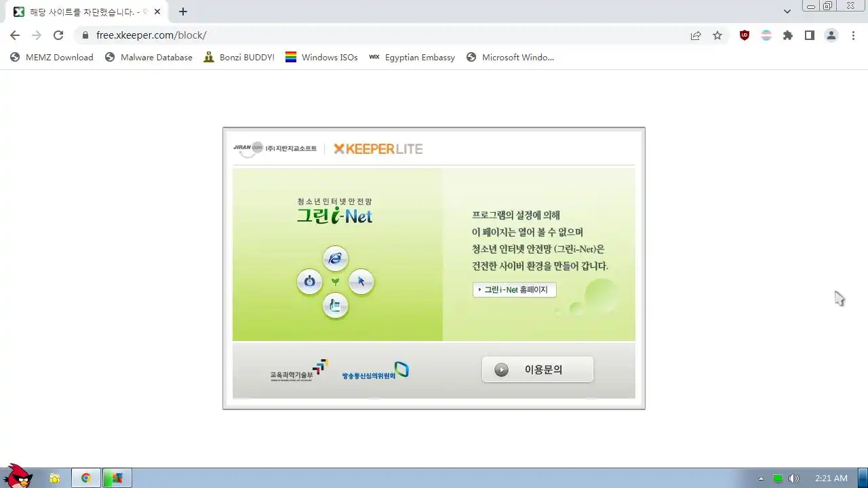Show hidden system tray icons arrow
868x488 pixels.
pos(761,479)
